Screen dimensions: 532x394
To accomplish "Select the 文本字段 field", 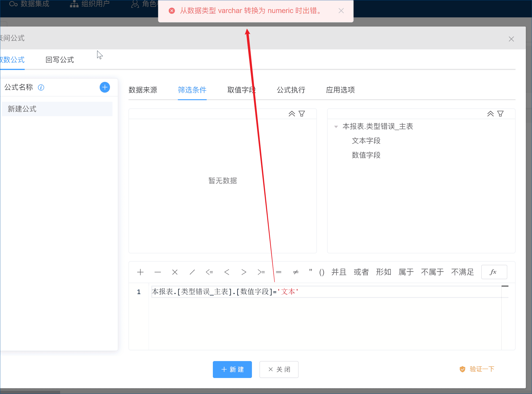I will (x=366, y=141).
